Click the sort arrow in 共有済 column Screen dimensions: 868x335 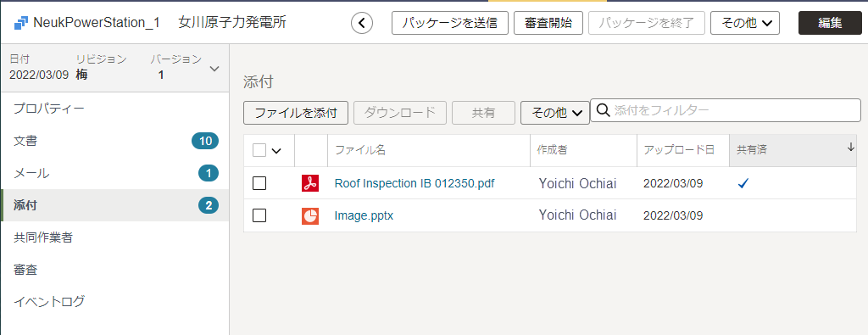pos(851,148)
